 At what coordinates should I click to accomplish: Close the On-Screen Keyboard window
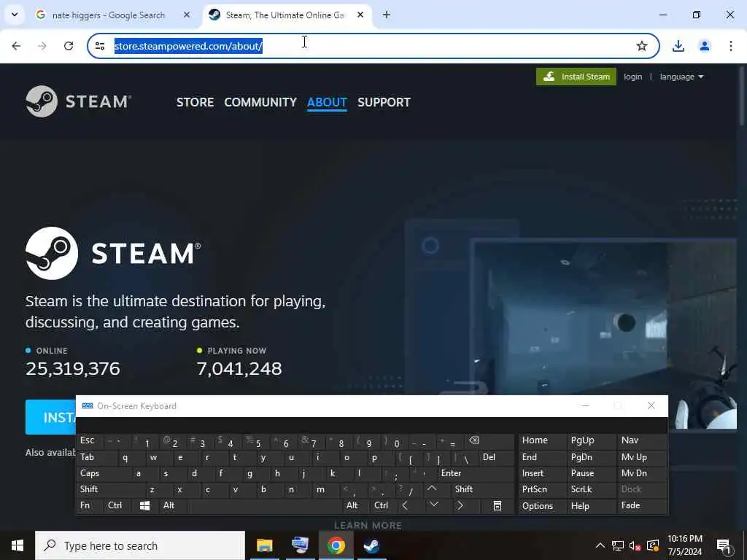(651, 405)
